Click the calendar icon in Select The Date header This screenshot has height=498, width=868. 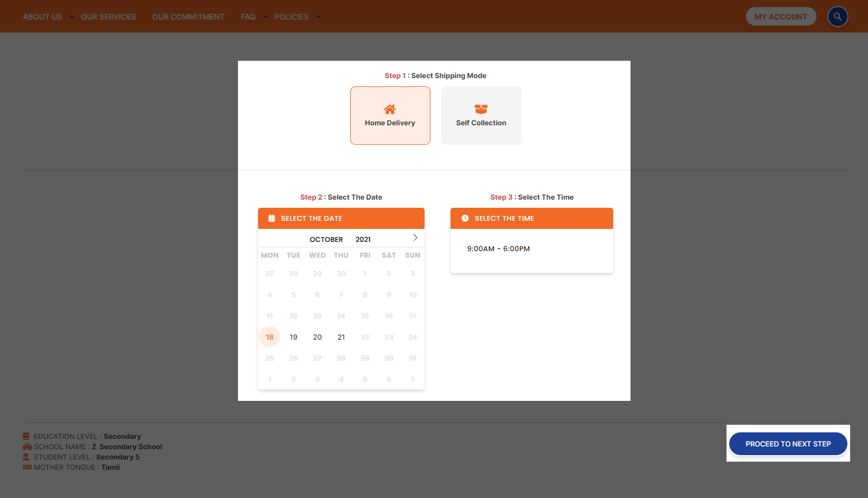pyautogui.click(x=272, y=219)
